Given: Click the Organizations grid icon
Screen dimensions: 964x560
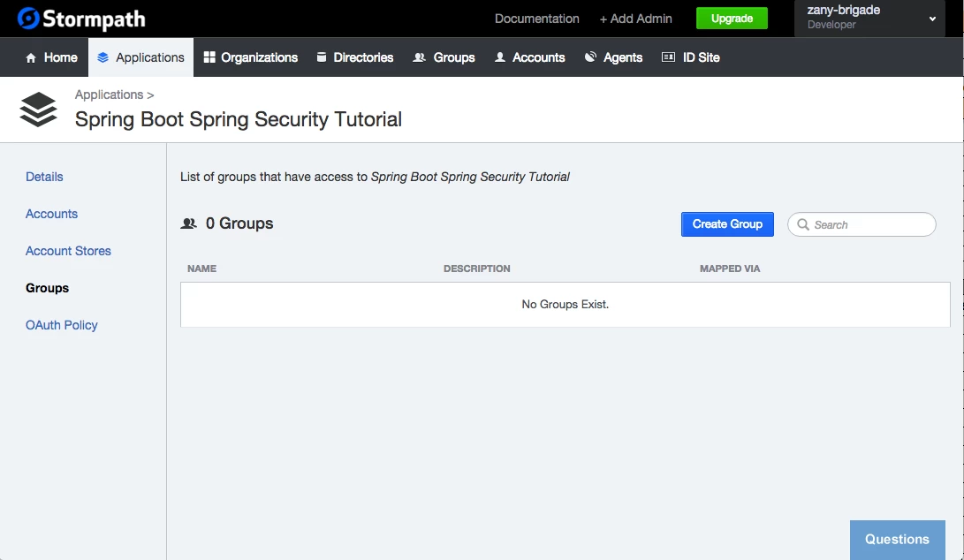Looking at the screenshot, I should 209,57.
